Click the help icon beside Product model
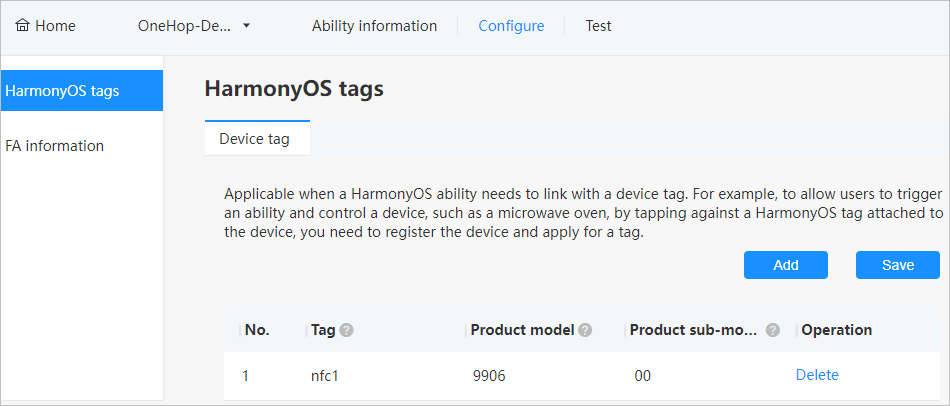 coord(585,330)
